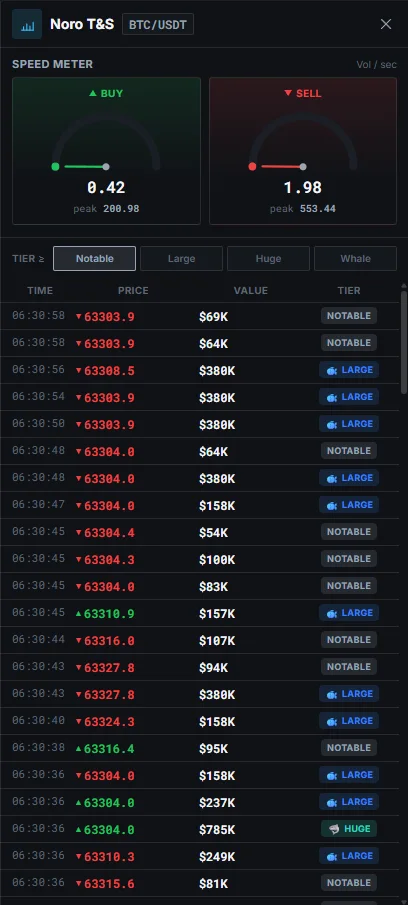The height and width of the screenshot is (905, 408).
Task: Click the TIME column header
Action: click(40, 290)
